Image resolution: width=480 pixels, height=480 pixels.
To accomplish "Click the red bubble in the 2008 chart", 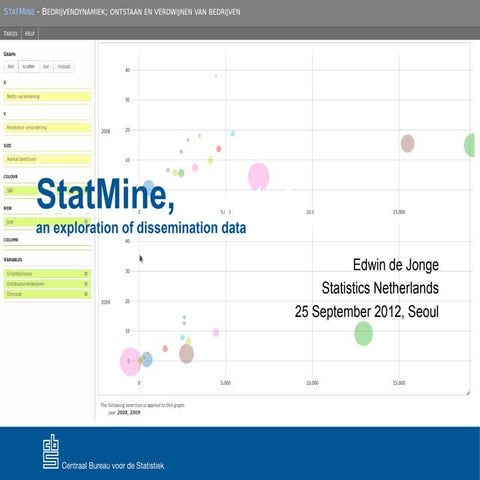I will coord(219,149).
